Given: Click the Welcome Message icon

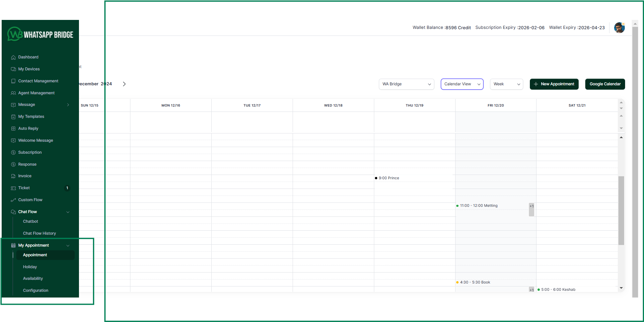Looking at the screenshot, I should point(13,140).
